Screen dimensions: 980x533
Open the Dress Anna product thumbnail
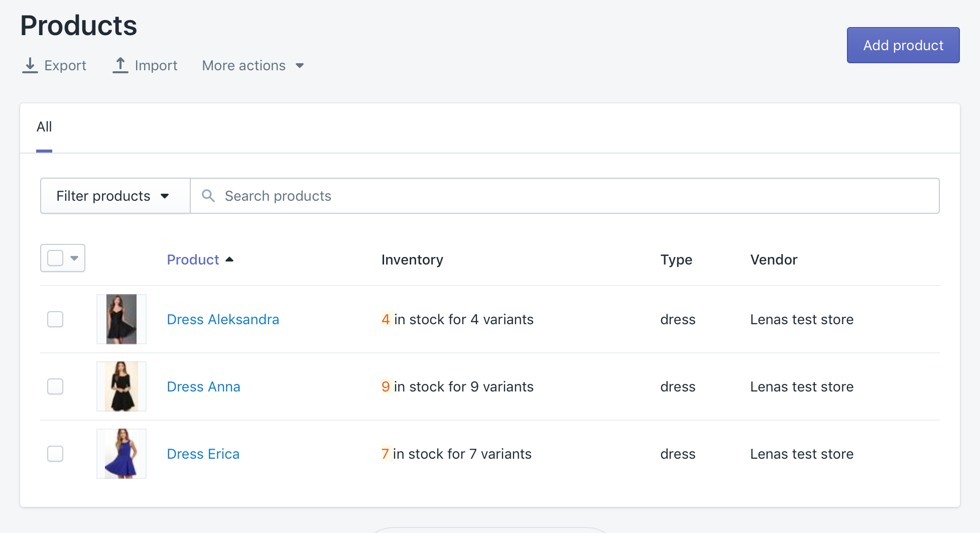[121, 386]
